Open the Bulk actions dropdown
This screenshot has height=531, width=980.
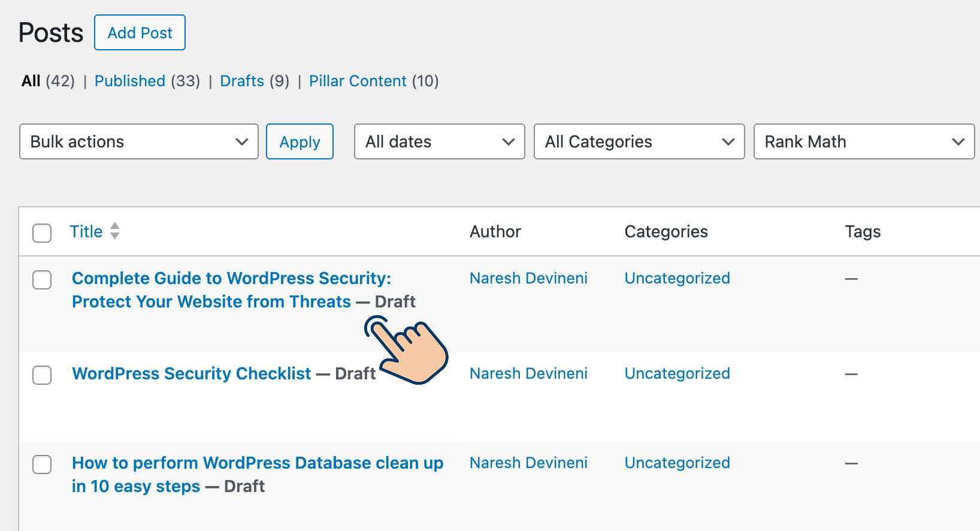point(139,141)
